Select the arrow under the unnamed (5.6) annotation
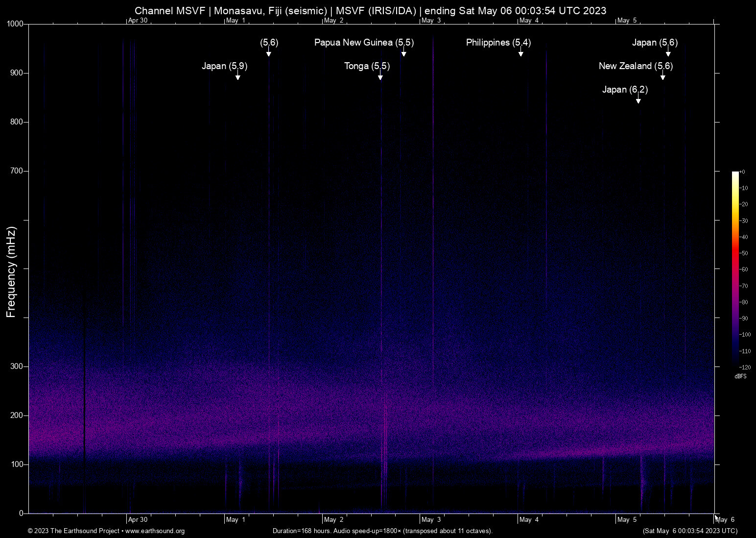 (269, 53)
